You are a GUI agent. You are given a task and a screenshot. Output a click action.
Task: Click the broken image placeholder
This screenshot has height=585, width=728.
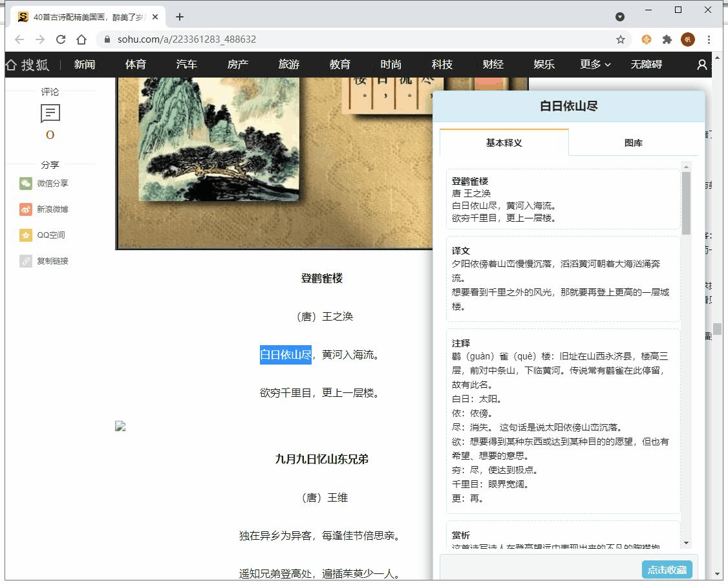coord(120,426)
